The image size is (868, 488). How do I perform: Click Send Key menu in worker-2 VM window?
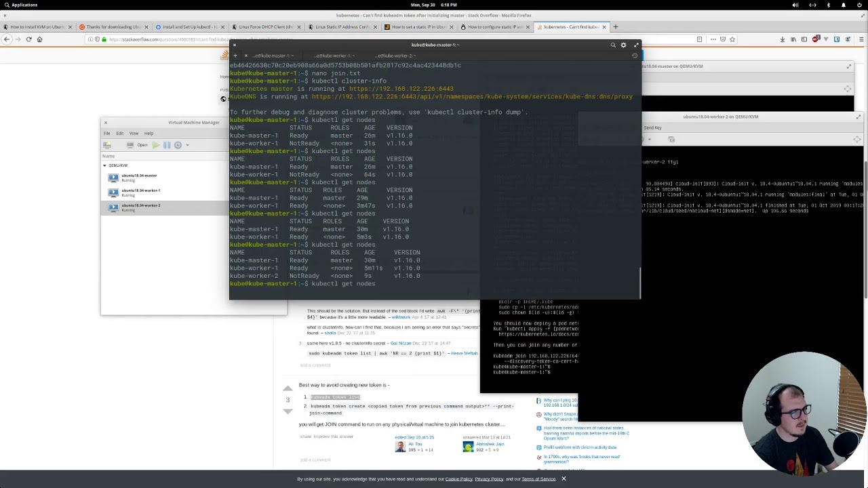pos(652,128)
